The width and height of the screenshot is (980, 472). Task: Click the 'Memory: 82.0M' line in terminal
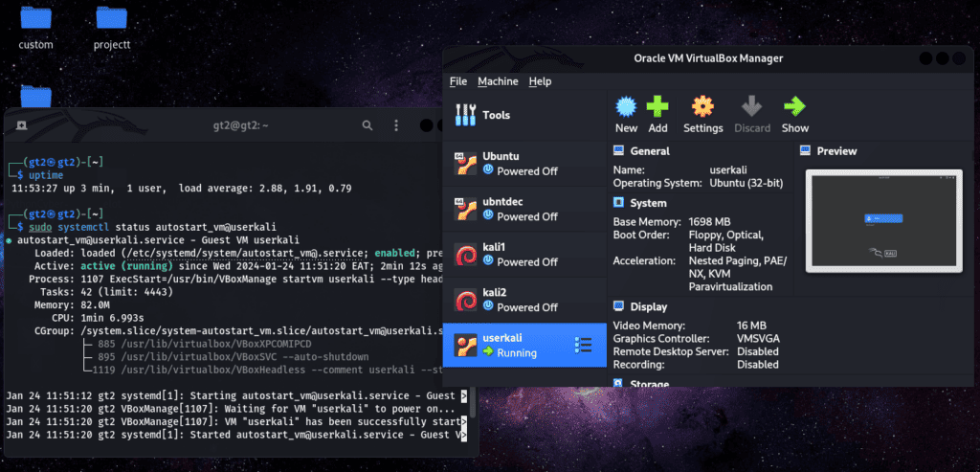click(72, 305)
